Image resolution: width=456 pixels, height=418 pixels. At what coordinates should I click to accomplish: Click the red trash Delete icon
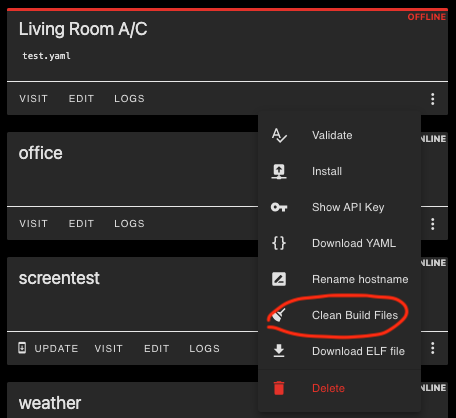point(279,388)
